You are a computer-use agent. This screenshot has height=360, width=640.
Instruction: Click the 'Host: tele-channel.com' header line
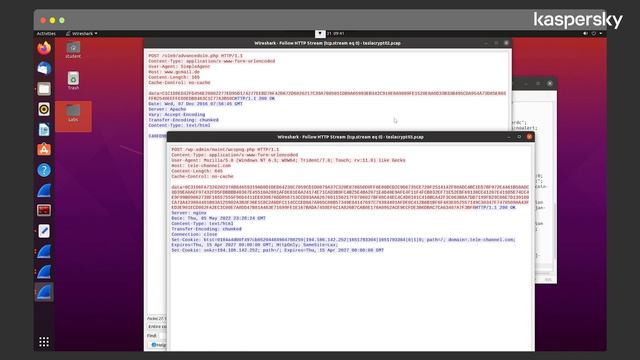201,166
